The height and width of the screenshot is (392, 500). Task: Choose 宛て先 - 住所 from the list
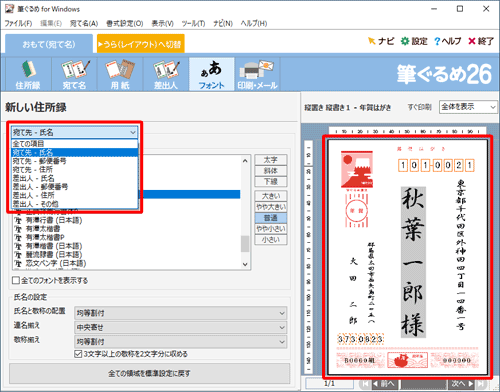coord(75,170)
